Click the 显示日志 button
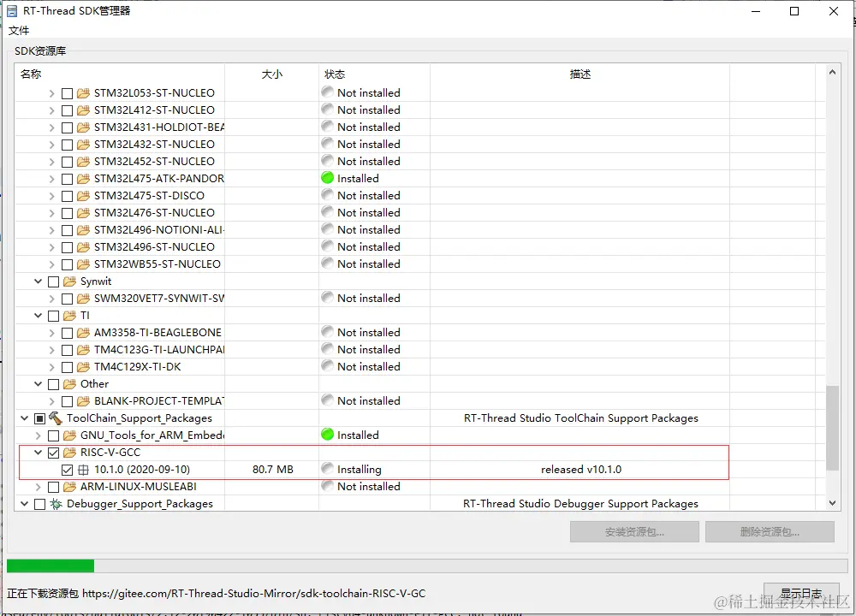The height and width of the screenshot is (616, 856). point(801,594)
